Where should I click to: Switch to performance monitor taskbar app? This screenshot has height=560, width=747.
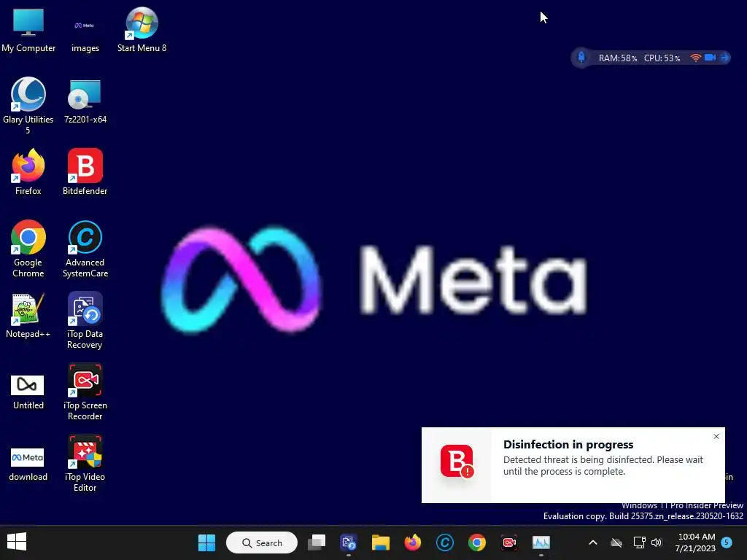(541, 542)
